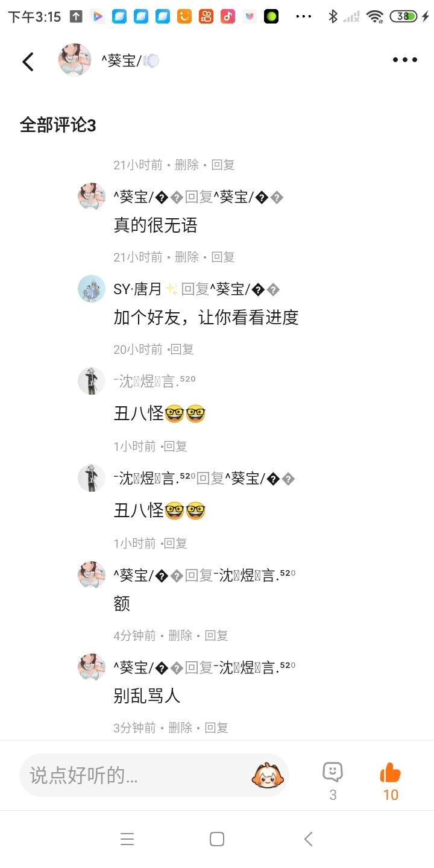The height and width of the screenshot is (868, 434).
Task: Reply to the "加个好友，让你看看进度" comment
Action: 182,350
